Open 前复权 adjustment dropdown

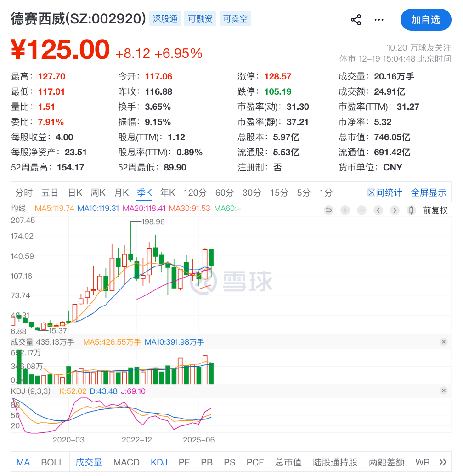pyautogui.click(x=435, y=210)
